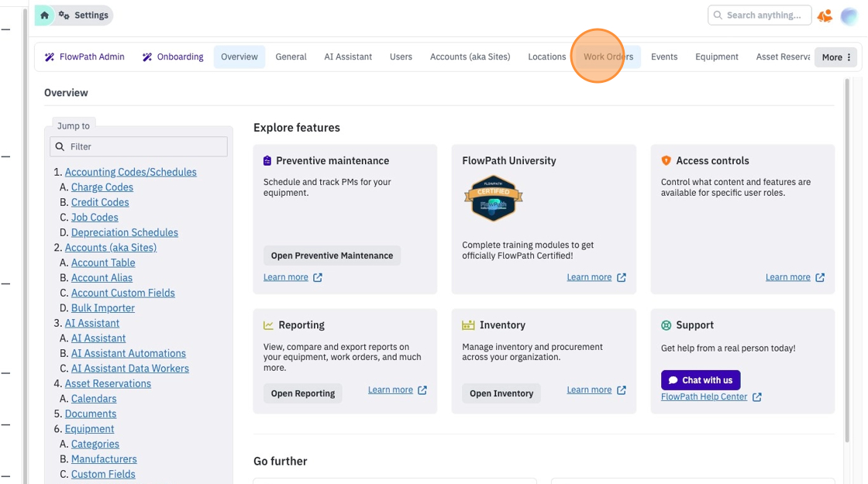Jump to Accounting Codes/Schedules

[131, 172]
